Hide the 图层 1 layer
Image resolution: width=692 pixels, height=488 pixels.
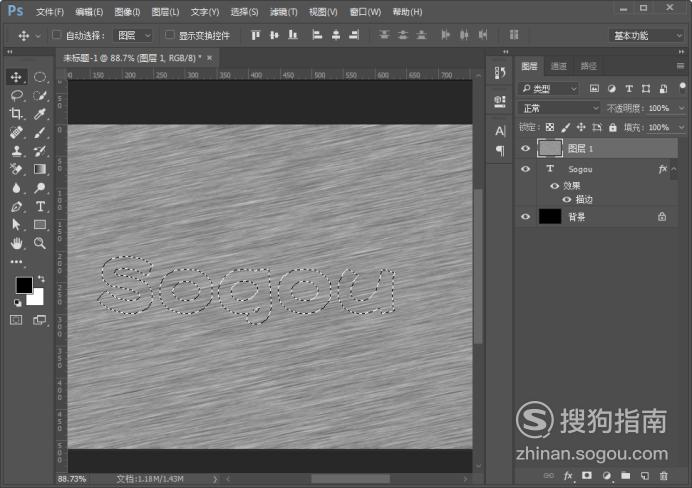tap(525, 149)
